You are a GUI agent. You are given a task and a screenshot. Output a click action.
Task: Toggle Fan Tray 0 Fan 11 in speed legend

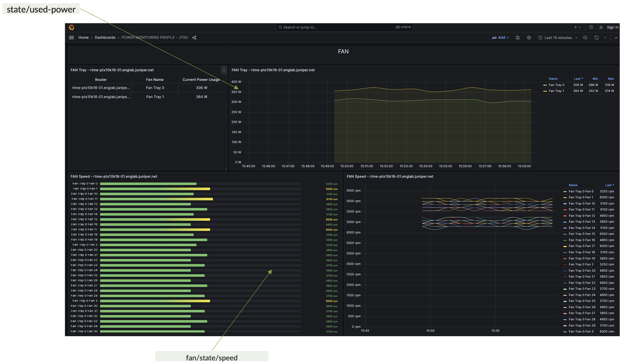click(x=582, y=209)
